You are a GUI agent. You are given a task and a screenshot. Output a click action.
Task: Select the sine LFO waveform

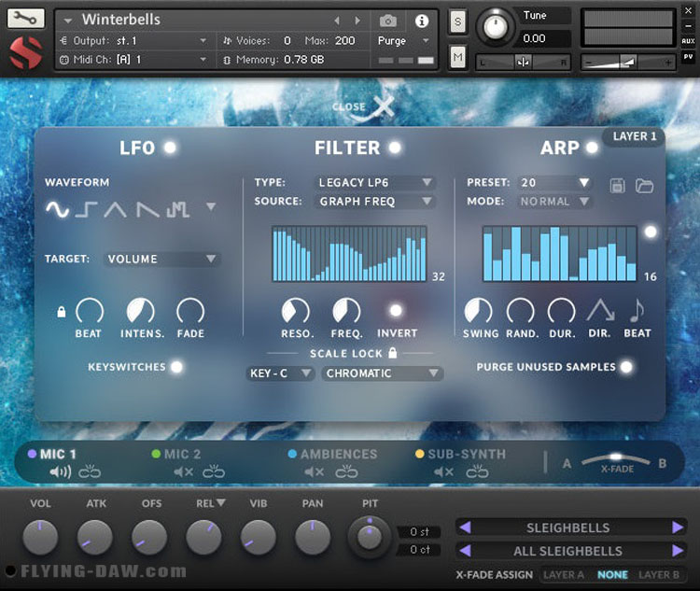(x=57, y=208)
